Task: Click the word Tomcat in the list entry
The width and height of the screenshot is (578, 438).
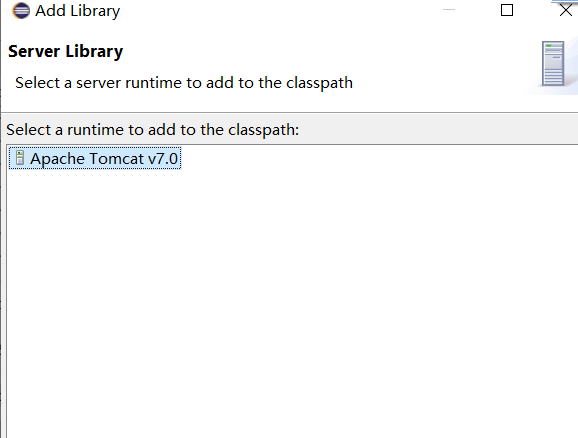Action: pos(116,159)
